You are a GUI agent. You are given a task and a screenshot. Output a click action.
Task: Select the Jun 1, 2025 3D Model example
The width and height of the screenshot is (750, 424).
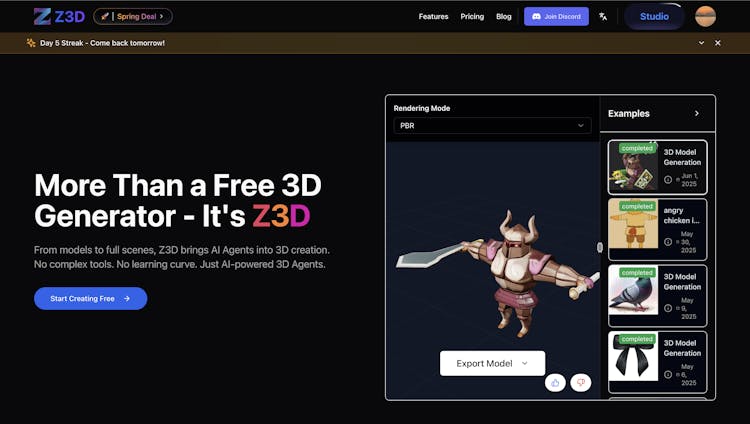click(x=657, y=167)
